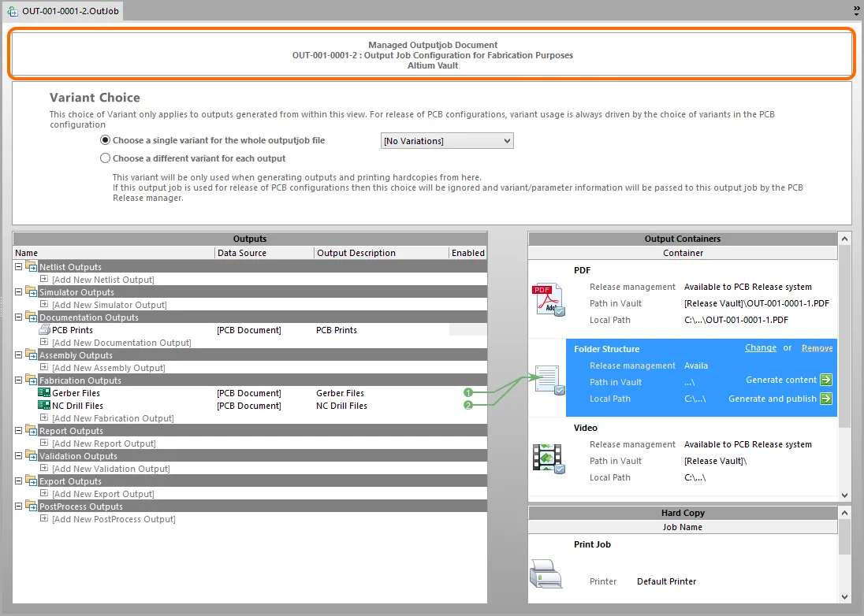Toggle Gerber Files enabled indicator
This screenshot has height=616, width=864.
468,392
